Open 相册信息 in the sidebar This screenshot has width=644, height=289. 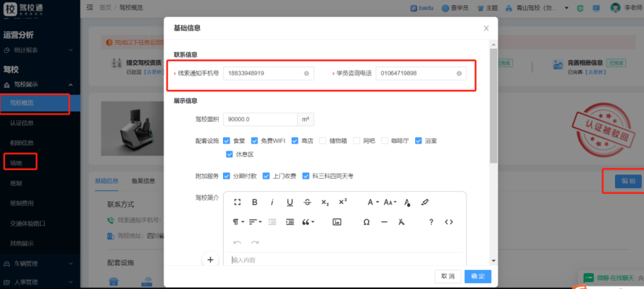(22, 143)
